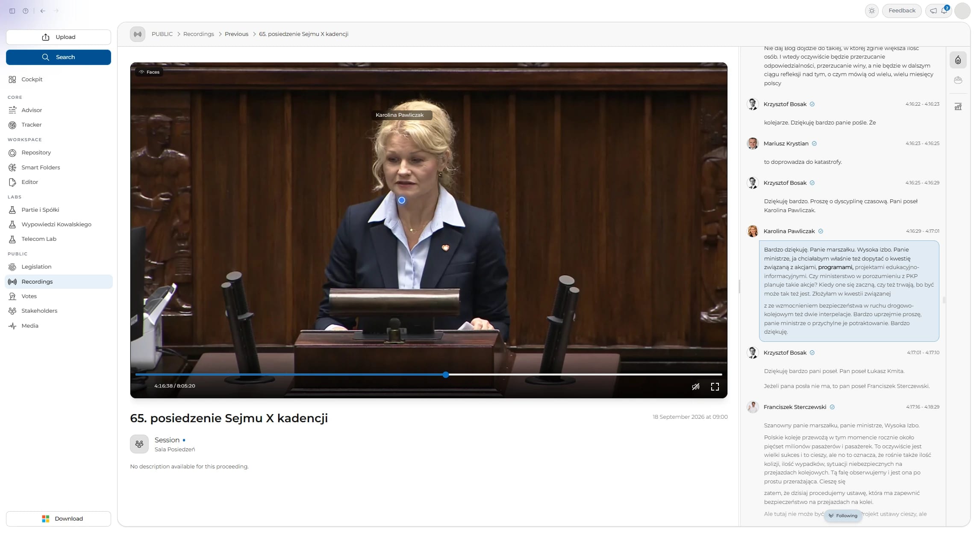The width and height of the screenshot is (980, 536).
Task: Enter fullscreen video mode
Action: tap(715, 387)
